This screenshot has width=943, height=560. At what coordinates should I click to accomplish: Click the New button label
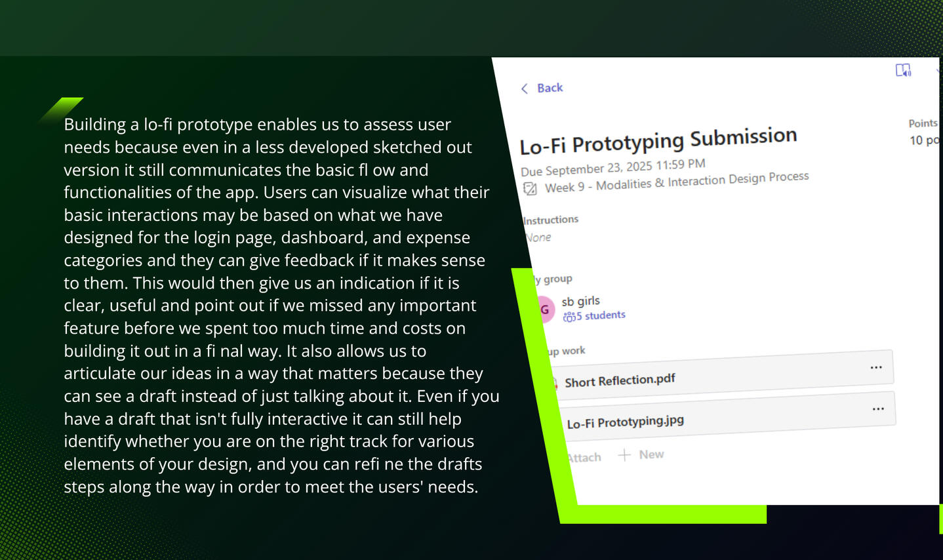651,454
